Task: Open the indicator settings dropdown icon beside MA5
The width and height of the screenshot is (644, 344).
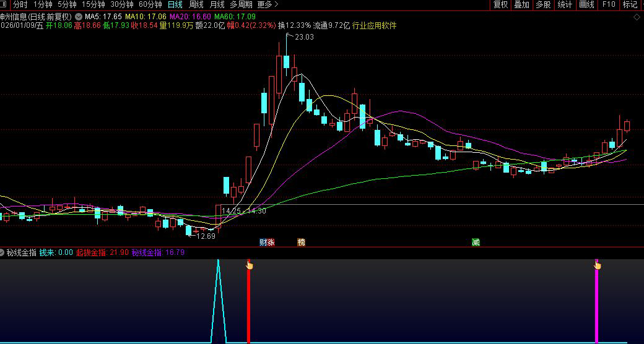Action: 79,17
